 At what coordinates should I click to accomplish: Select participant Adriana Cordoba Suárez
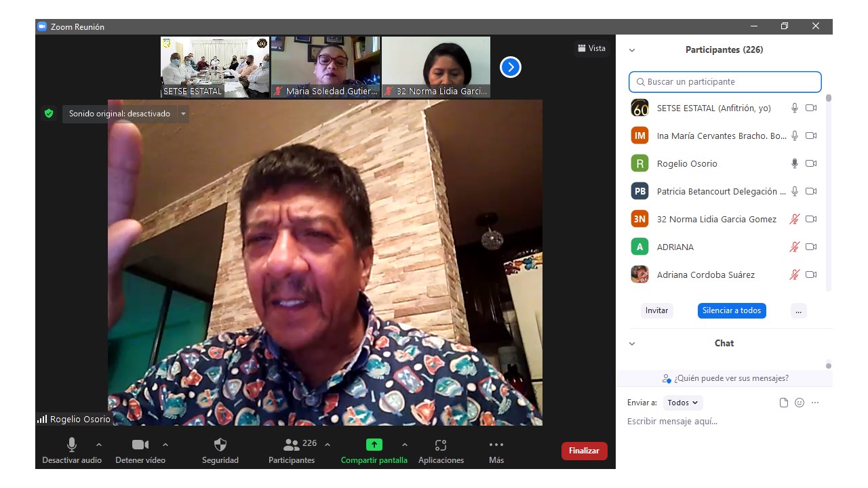coord(724,274)
